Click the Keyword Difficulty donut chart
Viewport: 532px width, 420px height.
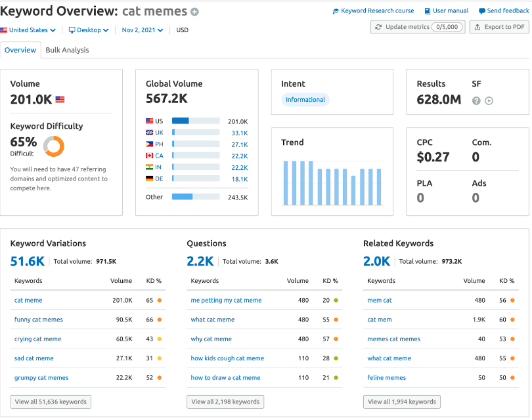tap(54, 146)
